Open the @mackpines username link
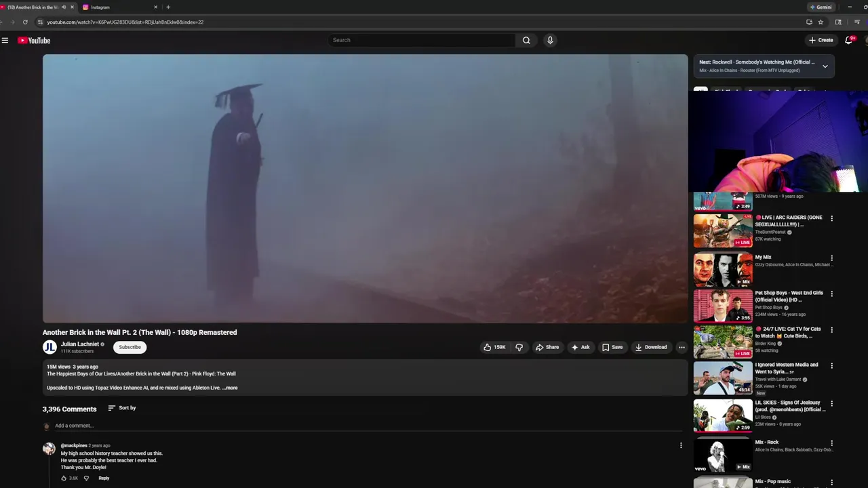Image resolution: width=868 pixels, height=488 pixels. tap(74, 445)
